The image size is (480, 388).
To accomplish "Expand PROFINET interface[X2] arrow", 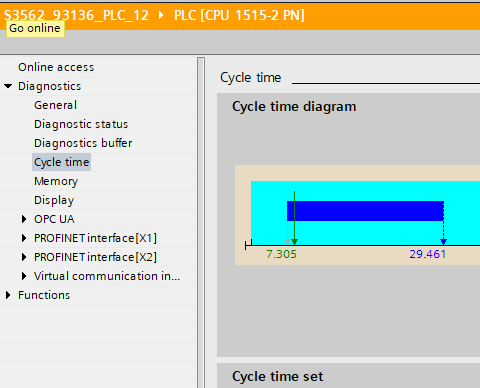I will click(x=24, y=257).
